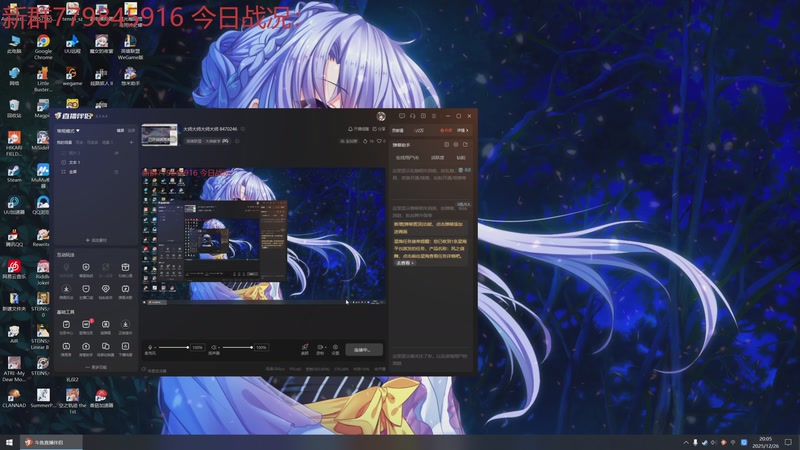Open the 场景切换器 scene switcher tool
Viewport: 800px width, 450px height.
click(x=106, y=348)
